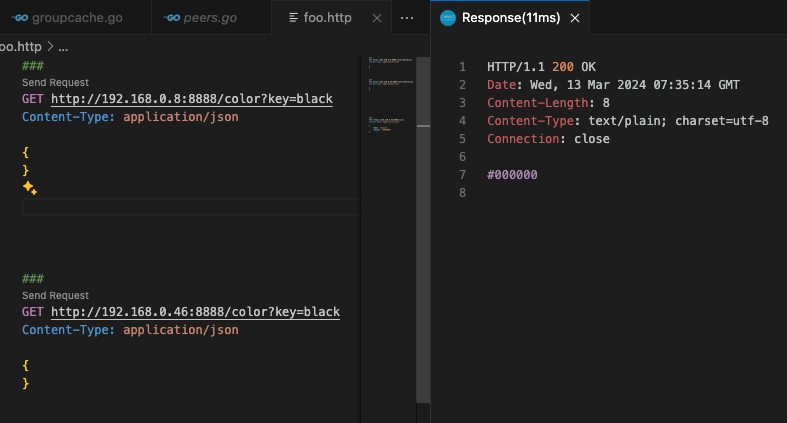
Task: Click the round blue Response tab icon
Action: tap(447, 18)
